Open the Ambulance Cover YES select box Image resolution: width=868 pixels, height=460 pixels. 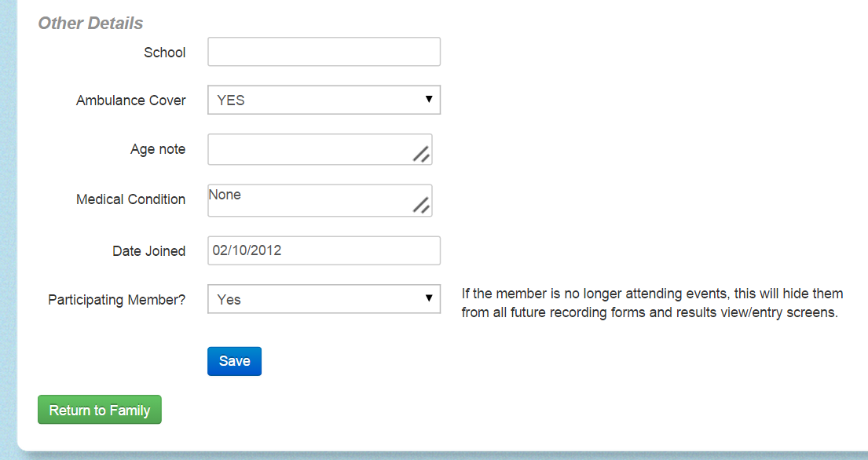coord(324,100)
